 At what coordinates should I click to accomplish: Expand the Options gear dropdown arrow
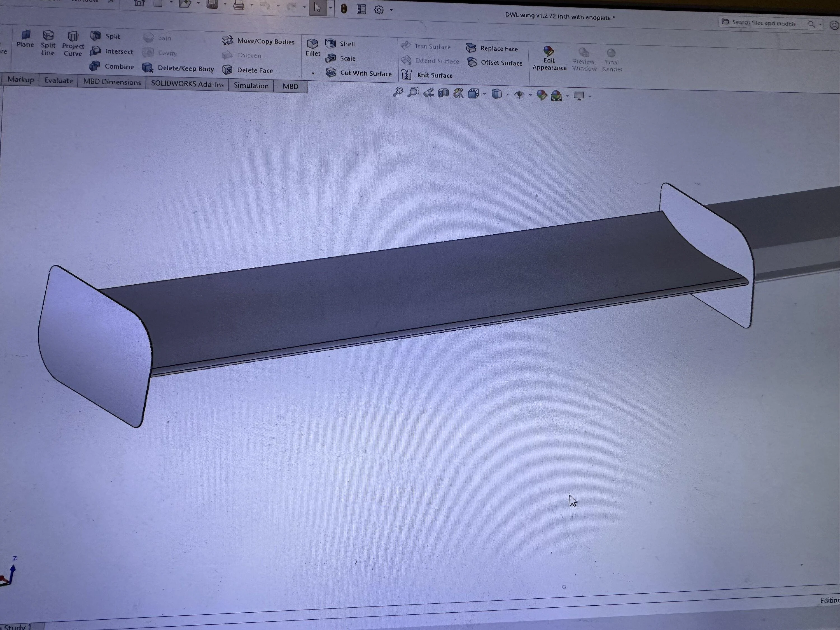coord(391,10)
